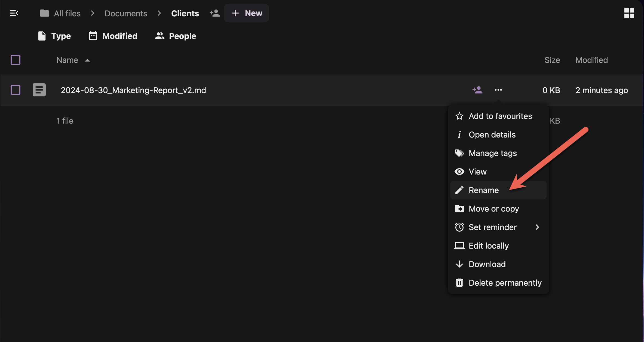Viewport: 644px width, 342px height.
Task: Click the share icon beside Clients breadcrumb
Action: [x=214, y=13]
